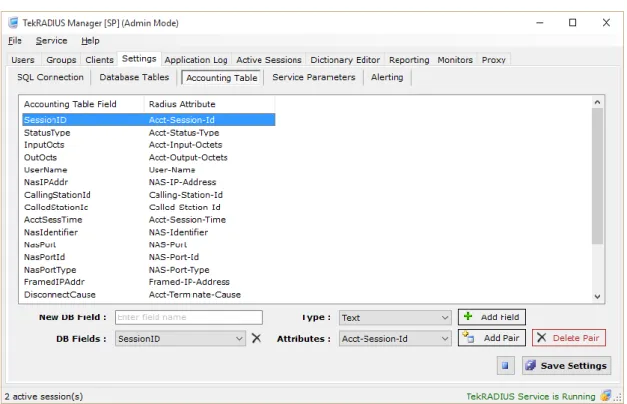
Task: Switch to the Groups tab
Action: [x=61, y=60]
